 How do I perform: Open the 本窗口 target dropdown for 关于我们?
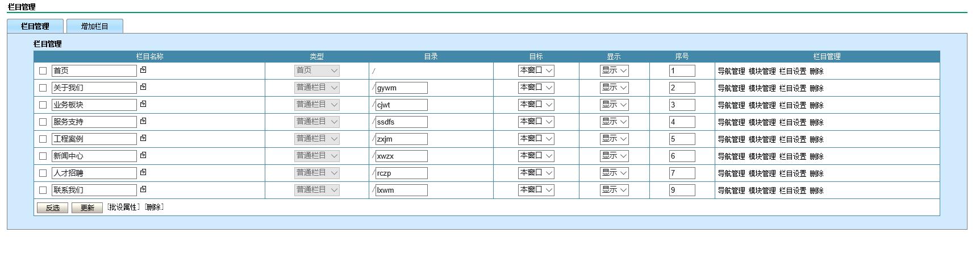tap(536, 88)
